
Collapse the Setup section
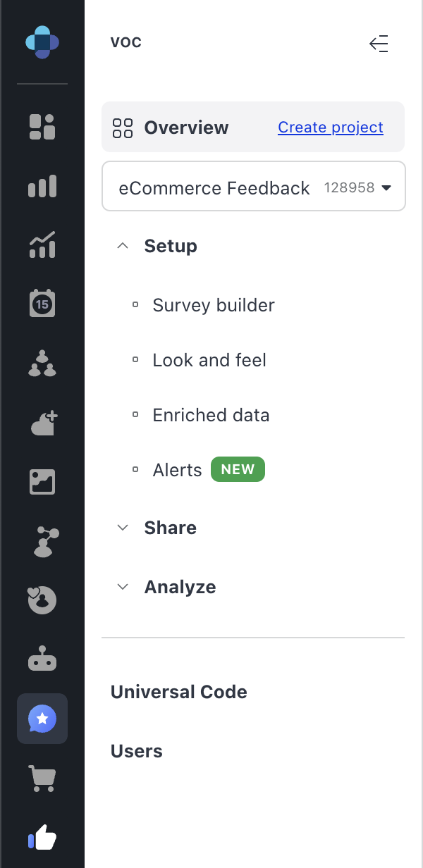pos(123,246)
